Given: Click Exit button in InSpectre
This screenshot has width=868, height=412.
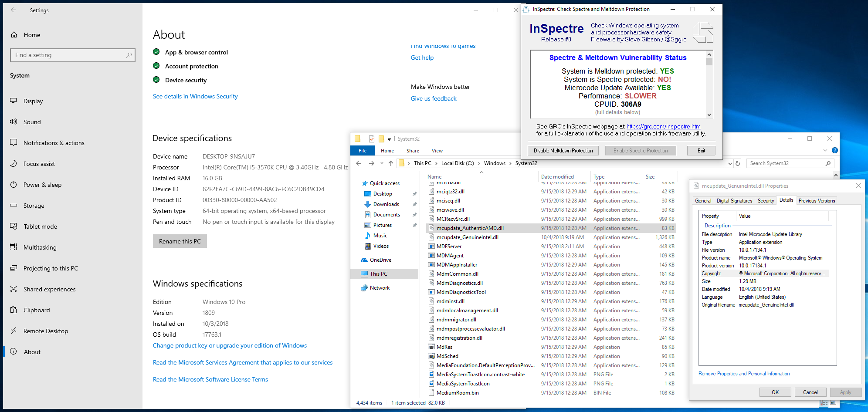Looking at the screenshot, I should 701,151.
